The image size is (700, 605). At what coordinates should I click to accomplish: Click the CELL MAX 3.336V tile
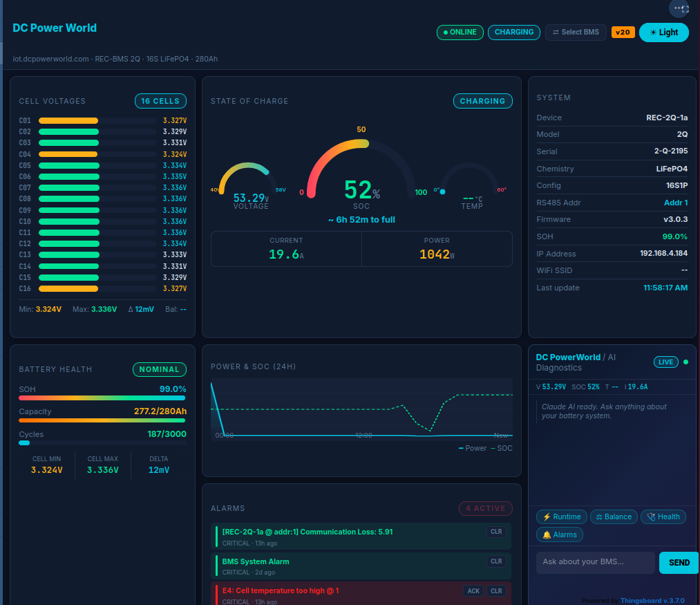[x=103, y=465]
